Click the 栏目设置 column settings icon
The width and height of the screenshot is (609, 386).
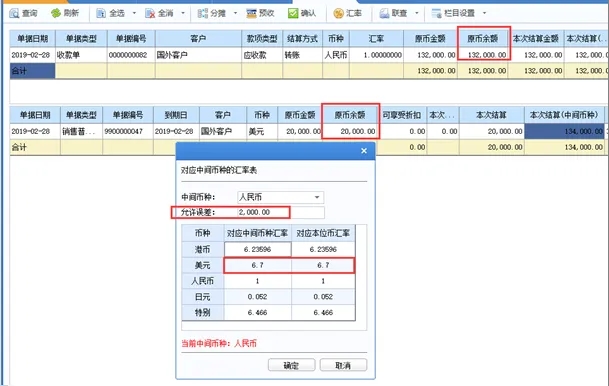437,14
